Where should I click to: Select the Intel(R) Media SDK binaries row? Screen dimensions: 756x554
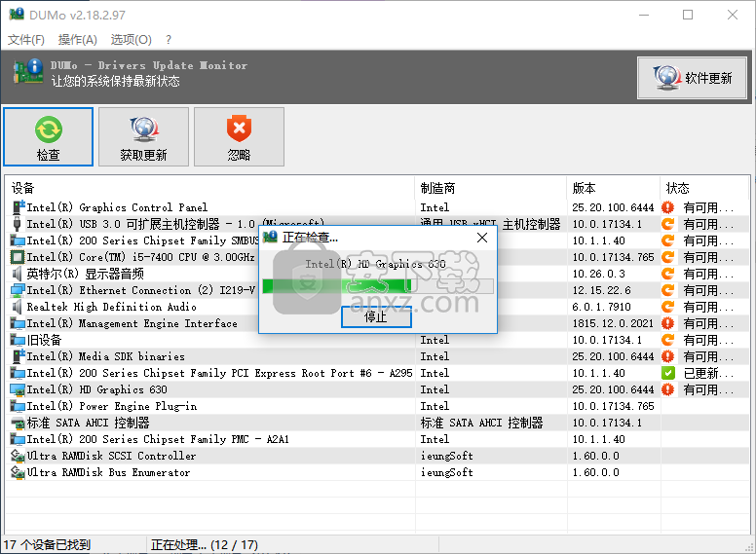click(377, 356)
